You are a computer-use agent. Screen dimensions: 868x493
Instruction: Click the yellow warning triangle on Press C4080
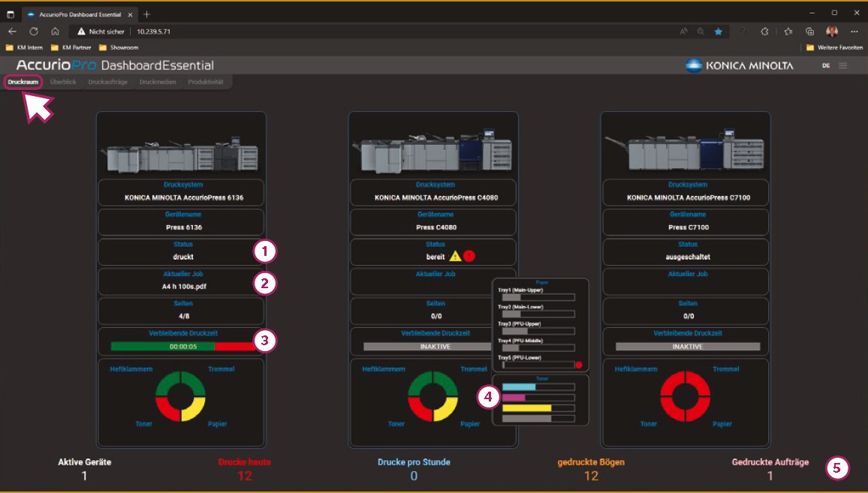click(x=455, y=256)
